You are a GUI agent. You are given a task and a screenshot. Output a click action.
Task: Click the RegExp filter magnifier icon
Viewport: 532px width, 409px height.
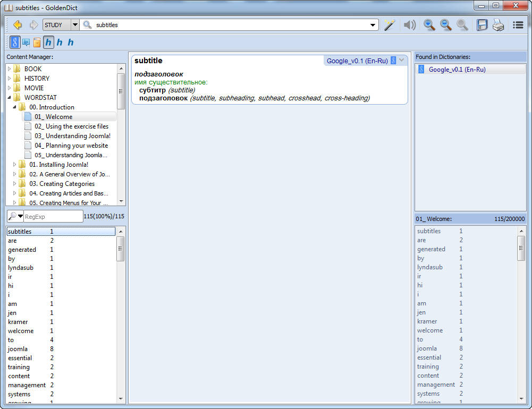[12, 216]
